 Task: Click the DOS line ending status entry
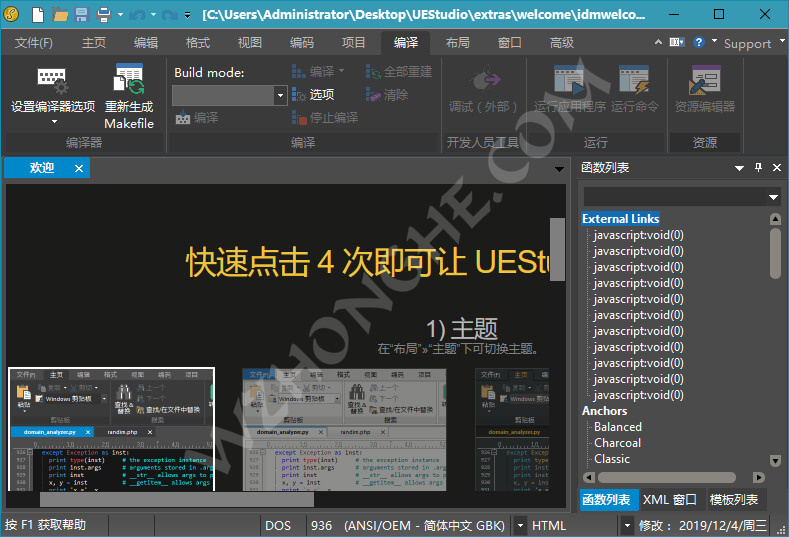click(x=278, y=525)
